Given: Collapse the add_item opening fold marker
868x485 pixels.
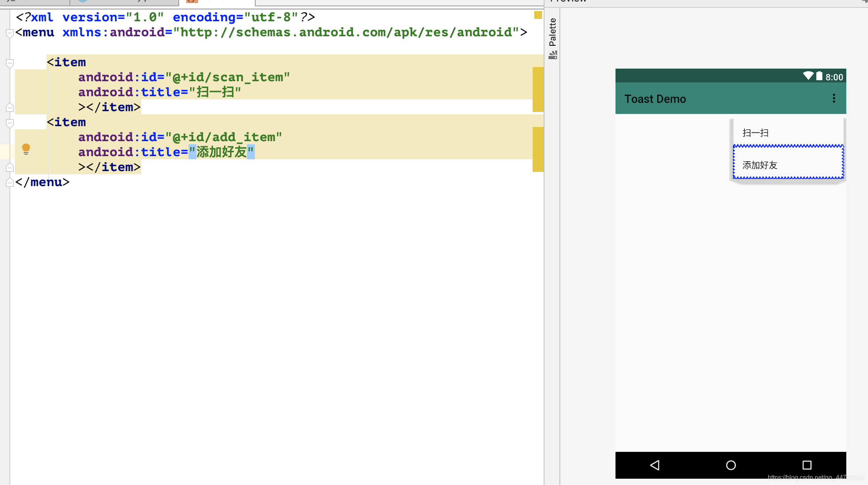Looking at the screenshot, I should pos(10,123).
